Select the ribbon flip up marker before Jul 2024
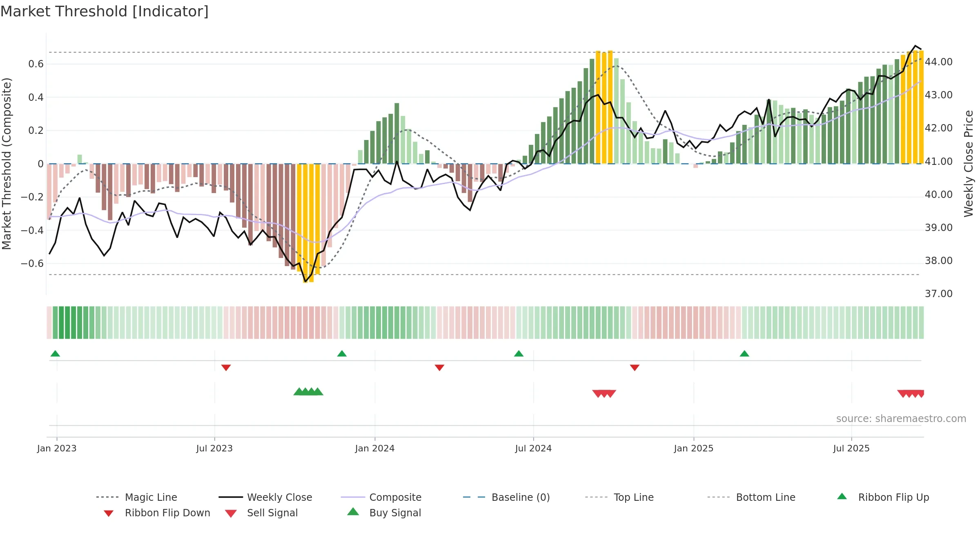 coord(519,353)
